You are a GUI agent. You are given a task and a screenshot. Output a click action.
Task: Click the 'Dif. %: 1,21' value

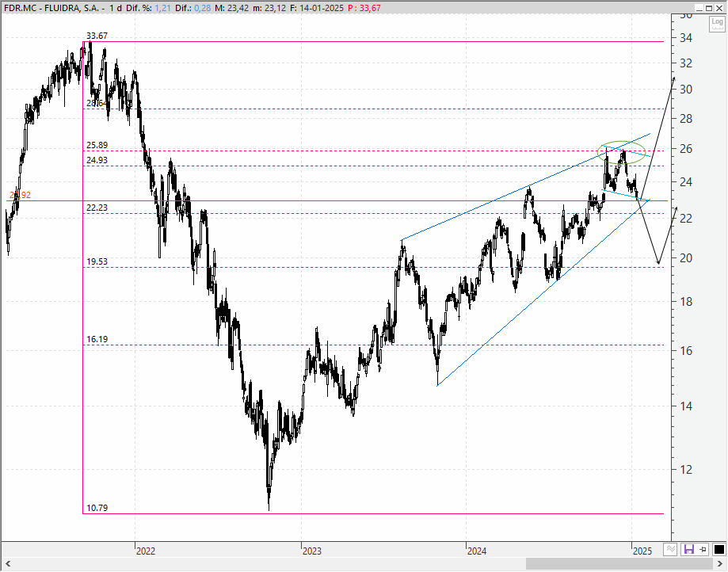tap(148, 8)
